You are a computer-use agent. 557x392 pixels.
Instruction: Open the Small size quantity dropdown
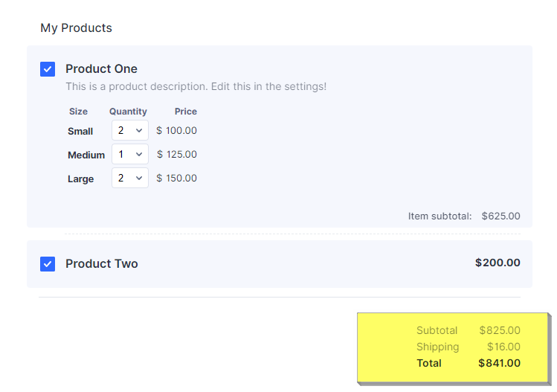(130, 131)
